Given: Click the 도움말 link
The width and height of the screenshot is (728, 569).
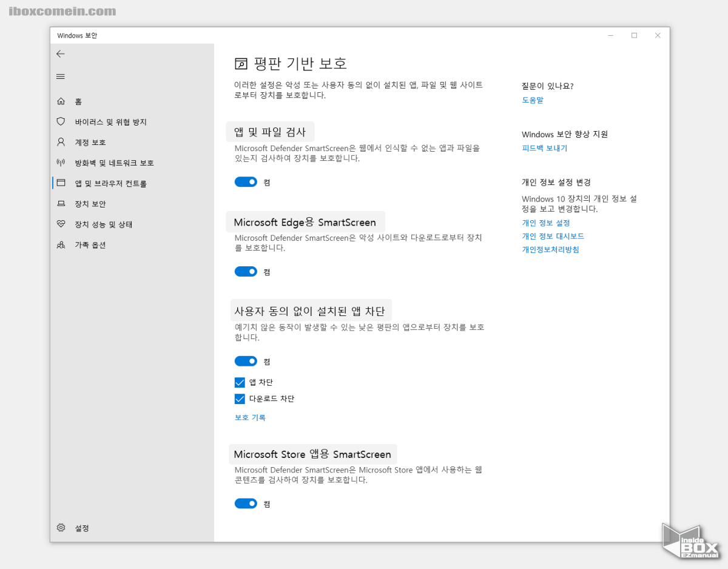Looking at the screenshot, I should tap(533, 100).
